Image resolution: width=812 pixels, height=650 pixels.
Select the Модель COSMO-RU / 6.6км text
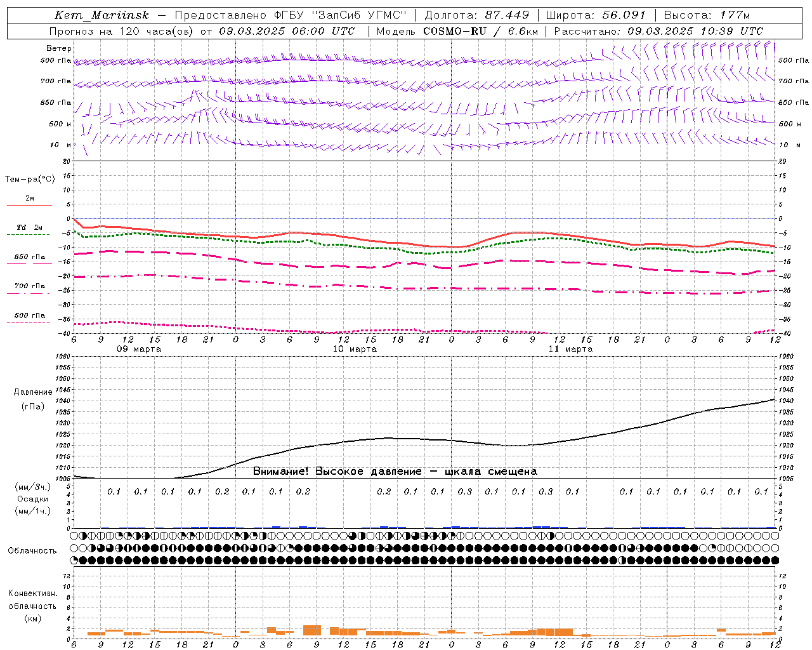tap(457, 31)
